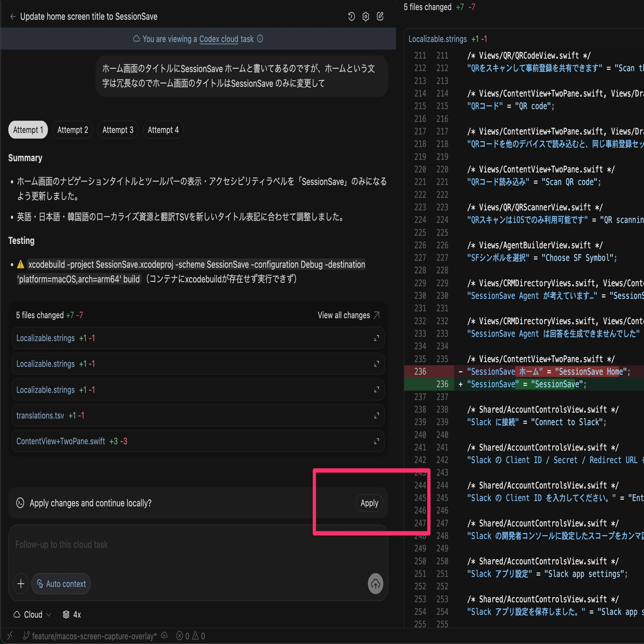Click diff line "Slack アプリ設定" = "Slack app settings"
Viewport: 644px width, 644px height.
547,574
